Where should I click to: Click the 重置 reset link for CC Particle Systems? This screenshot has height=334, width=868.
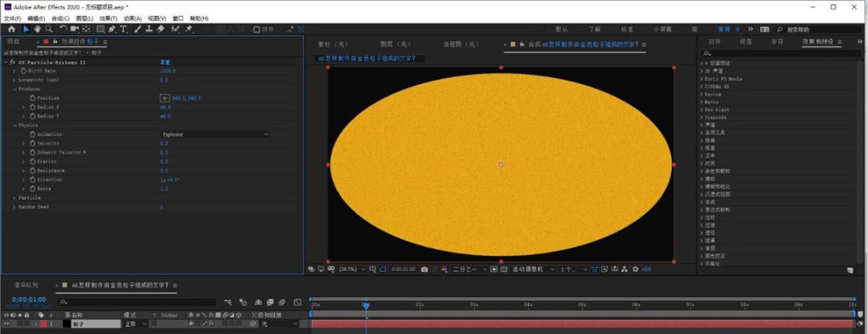[165, 61]
